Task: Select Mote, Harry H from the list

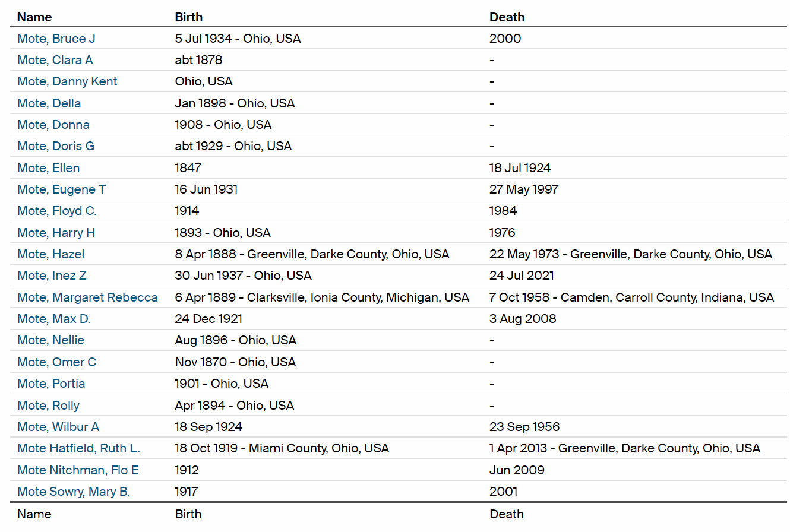Action: click(x=56, y=233)
